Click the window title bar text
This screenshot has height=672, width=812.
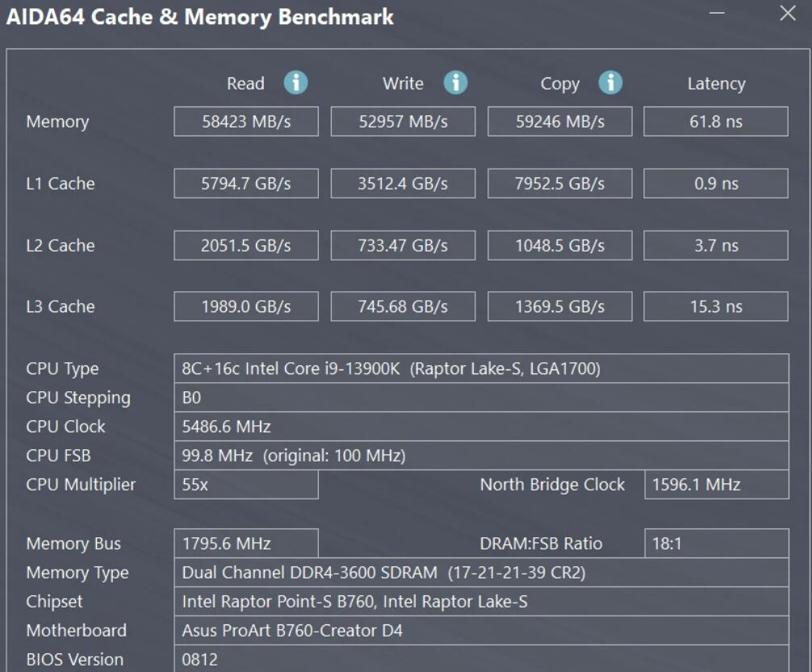[199, 17]
